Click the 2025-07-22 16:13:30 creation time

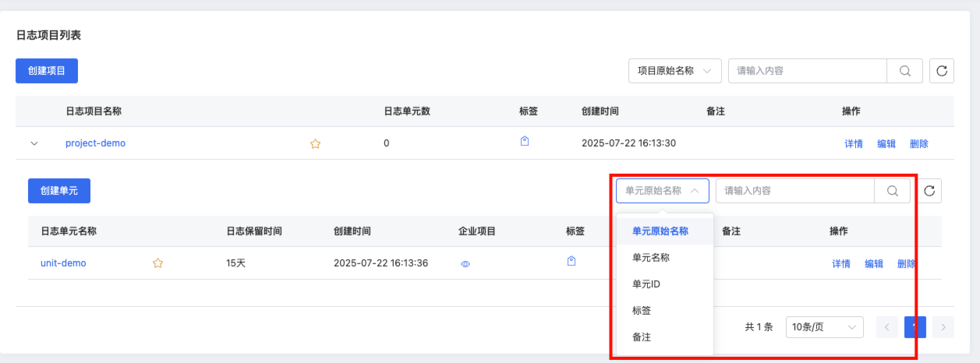(628, 143)
